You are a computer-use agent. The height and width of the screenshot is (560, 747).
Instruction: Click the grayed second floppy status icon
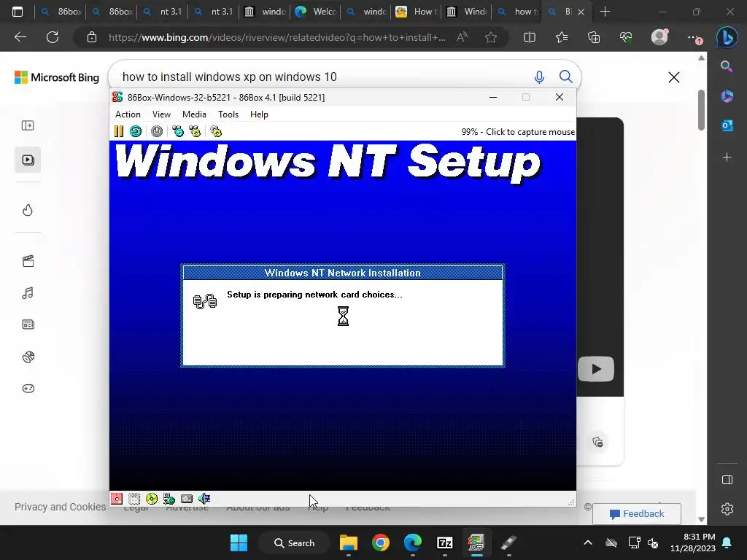134,499
